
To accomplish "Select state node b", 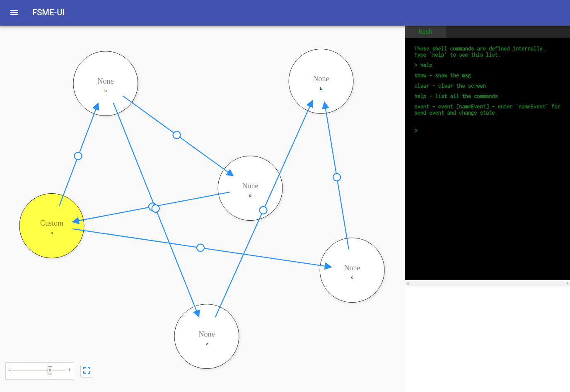I will click(x=106, y=84).
